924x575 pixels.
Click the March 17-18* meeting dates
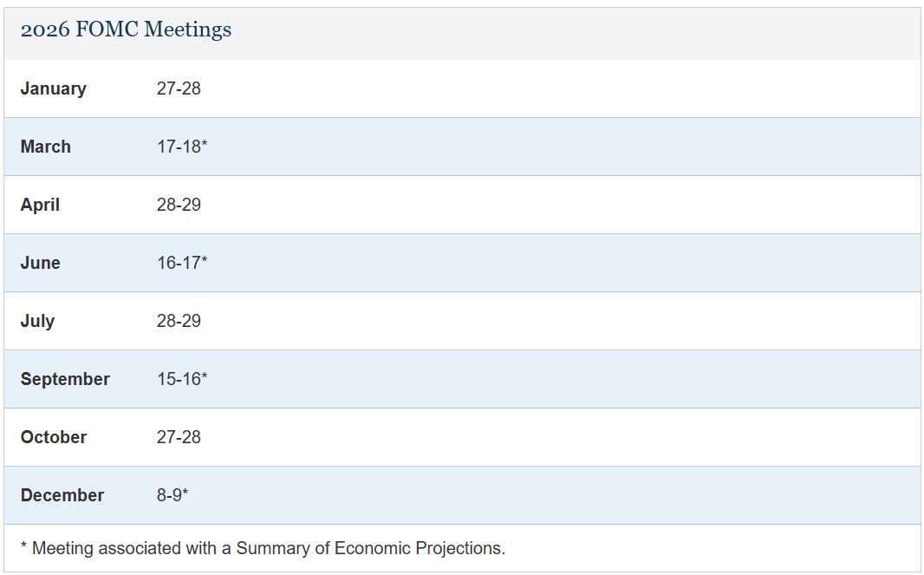click(182, 147)
